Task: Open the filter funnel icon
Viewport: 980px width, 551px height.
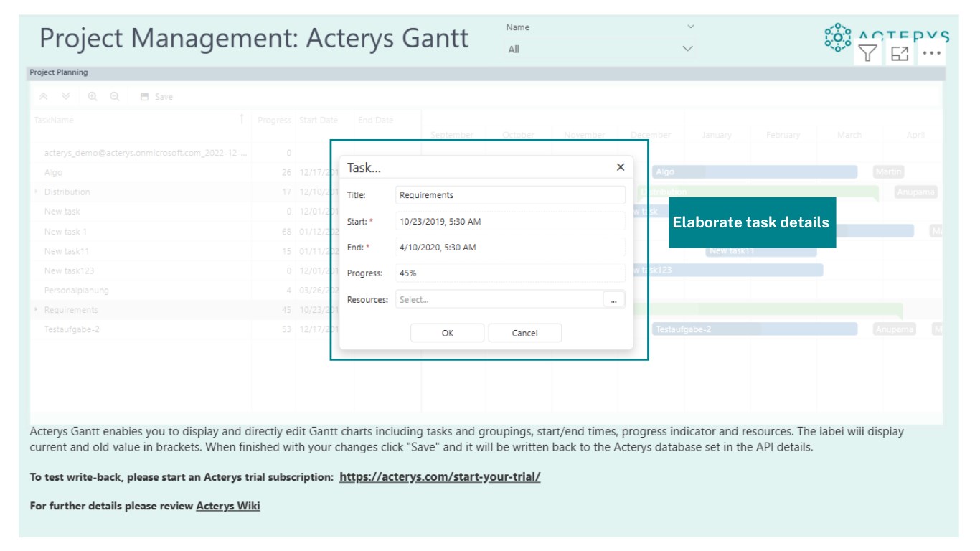Action: [x=868, y=53]
